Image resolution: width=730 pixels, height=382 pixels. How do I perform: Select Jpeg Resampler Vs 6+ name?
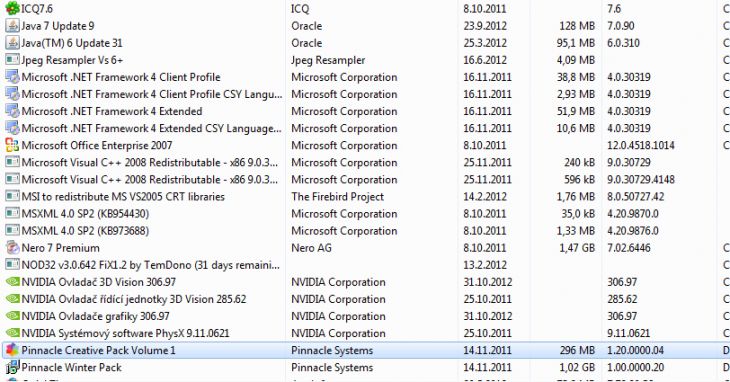tap(72, 60)
